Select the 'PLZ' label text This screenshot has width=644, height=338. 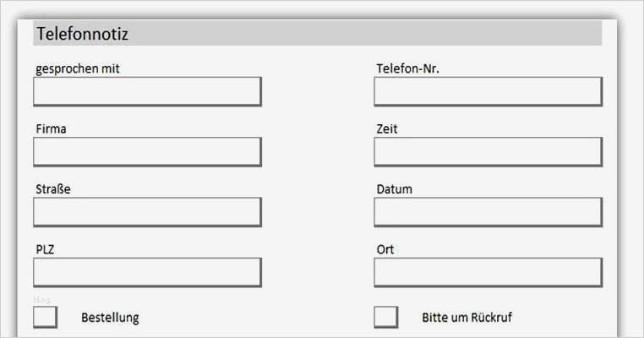click(x=46, y=249)
